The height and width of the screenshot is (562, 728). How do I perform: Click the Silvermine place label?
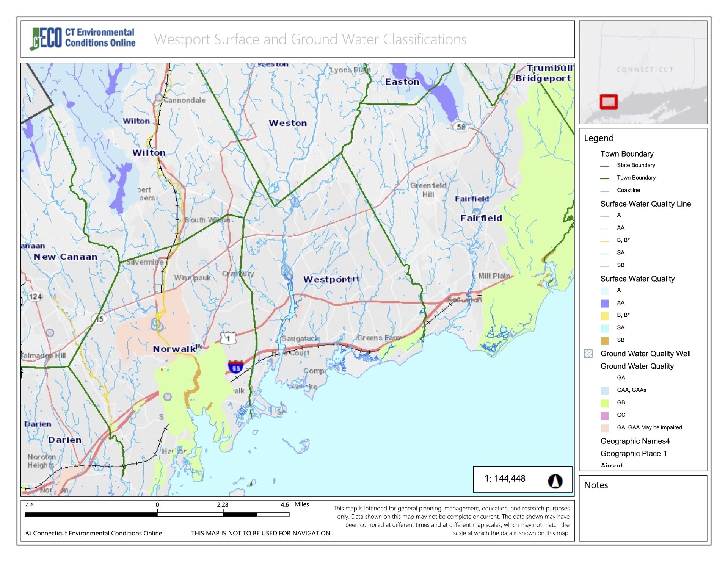point(145,262)
